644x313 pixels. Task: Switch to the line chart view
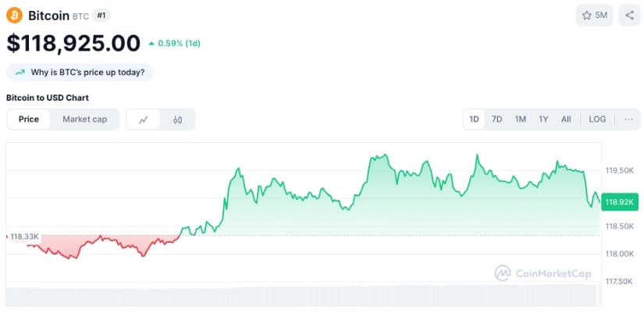click(x=144, y=119)
